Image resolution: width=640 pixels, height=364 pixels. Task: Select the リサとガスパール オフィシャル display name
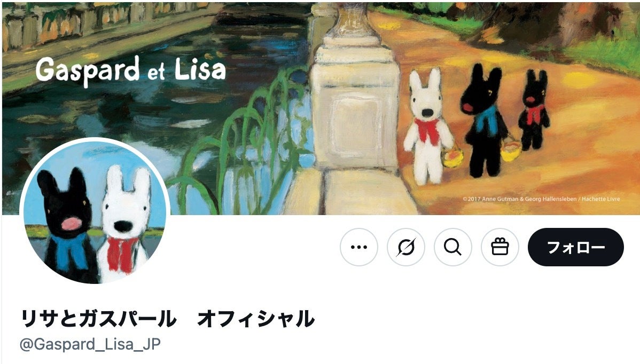tap(167, 318)
